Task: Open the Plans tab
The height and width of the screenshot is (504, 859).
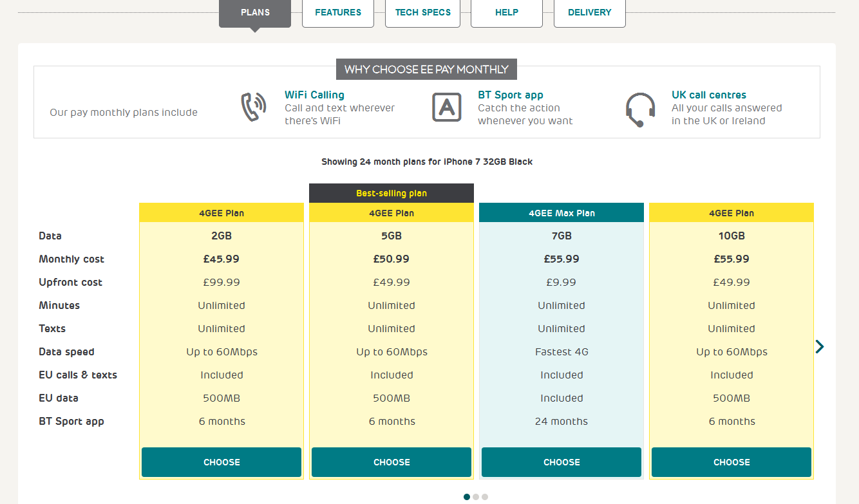Action: 255,12
